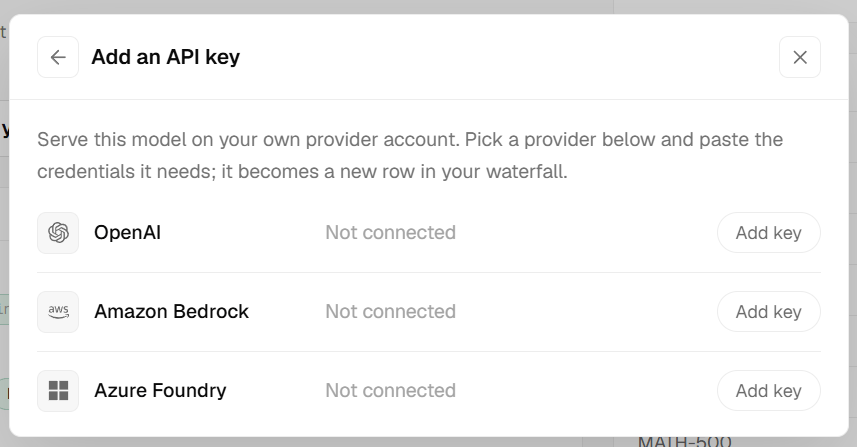
Task: Click Amazon Bedrock's Not connected status
Action: (390, 311)
